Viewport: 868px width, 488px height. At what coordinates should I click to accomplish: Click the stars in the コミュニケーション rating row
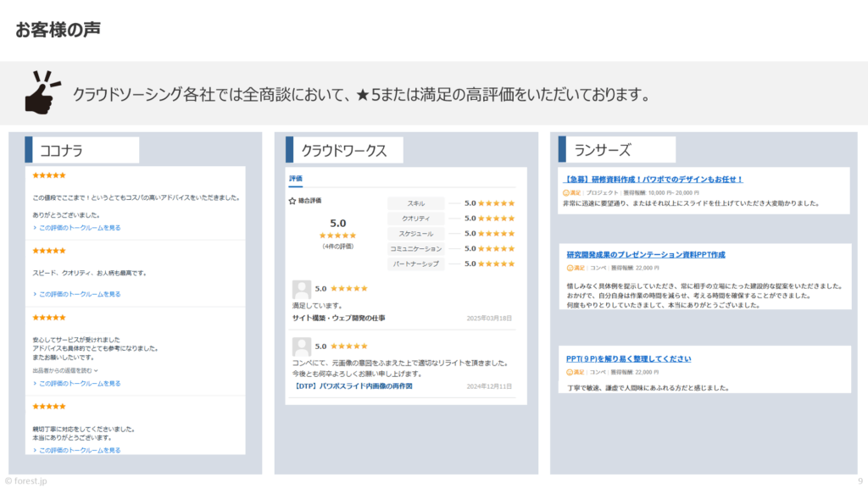pos(497,249)
